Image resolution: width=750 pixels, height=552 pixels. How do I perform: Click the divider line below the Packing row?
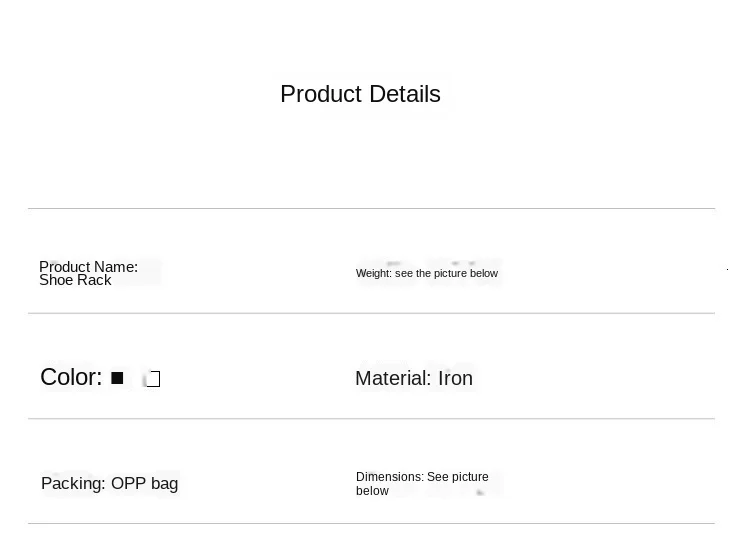(x=371, y=523)
